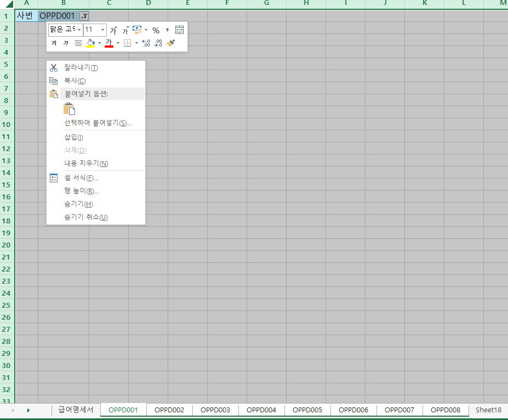The image size is (508, 420).
Task: Switch to the OPPD003 sheet tab
Action: tap(215, 410)
